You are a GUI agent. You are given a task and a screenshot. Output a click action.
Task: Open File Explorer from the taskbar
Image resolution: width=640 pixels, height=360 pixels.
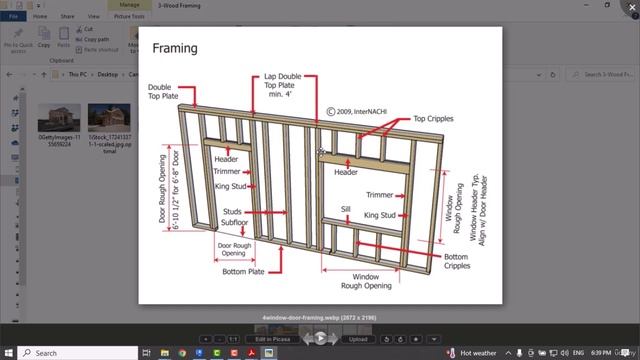point(164,353)
